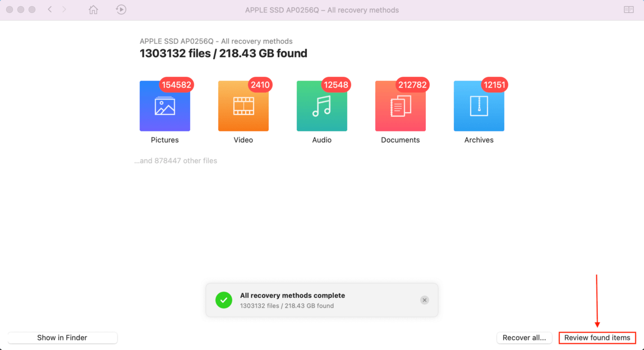Open the Documents category icon
Image resolution: width=644 pixels, height=350 pixels.
[x=400, y=106]
